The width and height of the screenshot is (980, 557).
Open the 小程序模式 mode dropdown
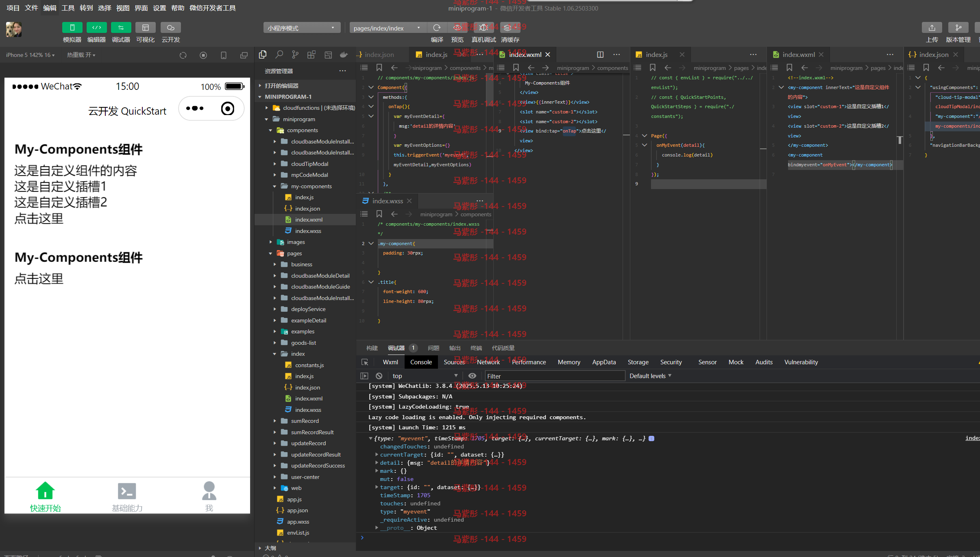(x=301, y=28)
